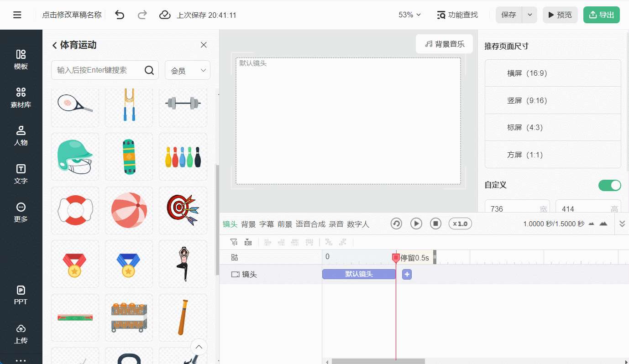The height and width of the screenshot is (364, 629).
Task: Close the 体育运动 asset panel
Action: click(x=204, y=45)
